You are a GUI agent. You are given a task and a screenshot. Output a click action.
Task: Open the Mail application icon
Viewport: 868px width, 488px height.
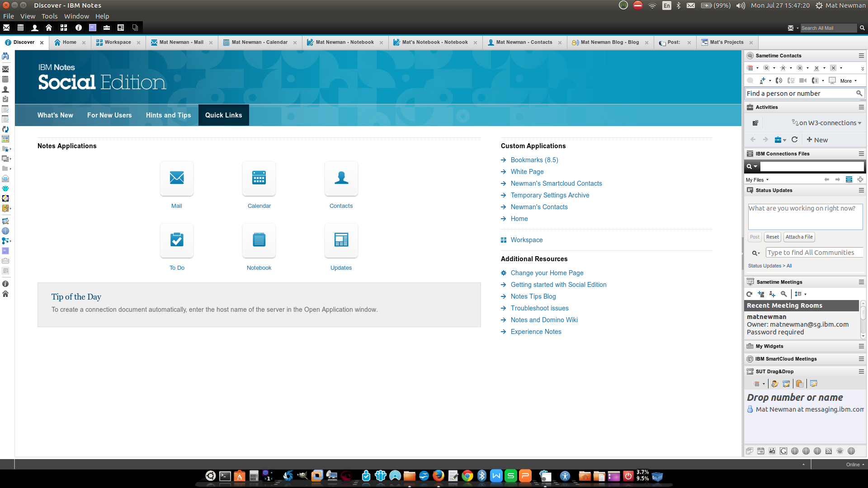(177, 178)
